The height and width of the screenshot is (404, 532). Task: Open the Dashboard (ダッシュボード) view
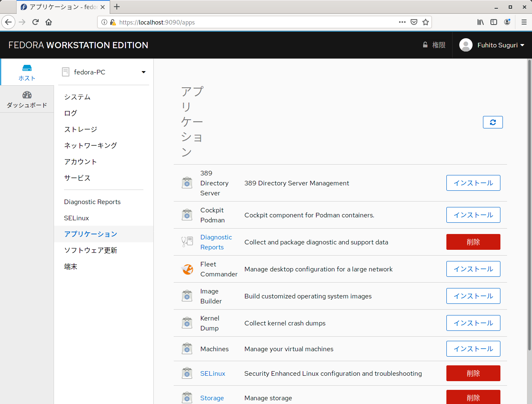point(27,99)
